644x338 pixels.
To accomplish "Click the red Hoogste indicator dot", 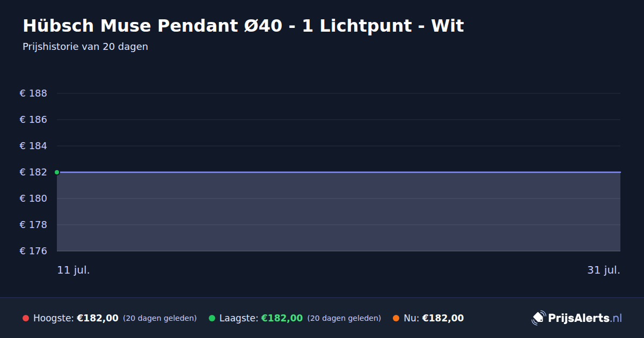I will (x=26, y=318).
